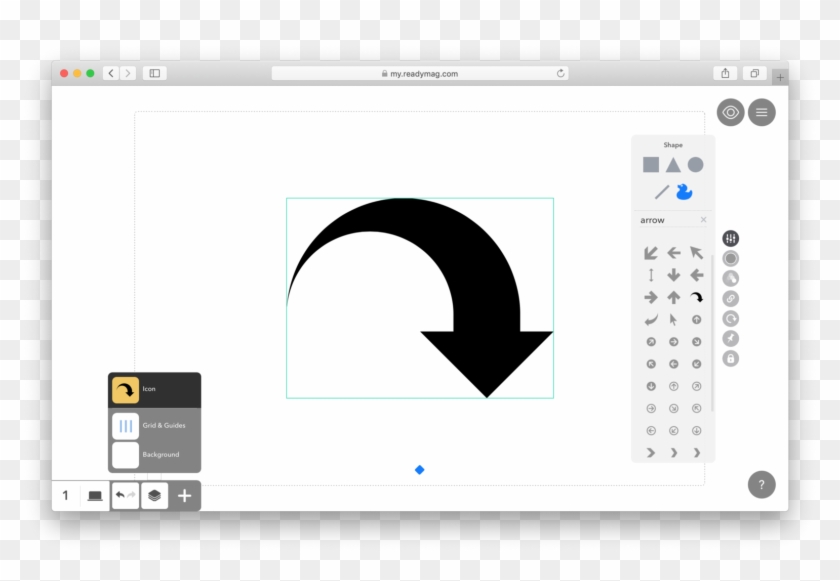Clear the arrow search text
This screenshot has width=840, height=581.
click(x=703, y=220)
